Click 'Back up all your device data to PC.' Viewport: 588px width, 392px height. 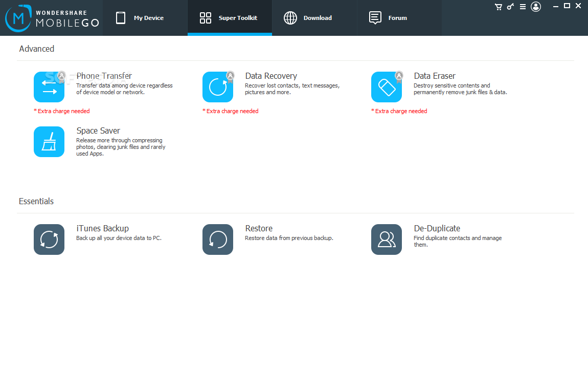(119, 238)
